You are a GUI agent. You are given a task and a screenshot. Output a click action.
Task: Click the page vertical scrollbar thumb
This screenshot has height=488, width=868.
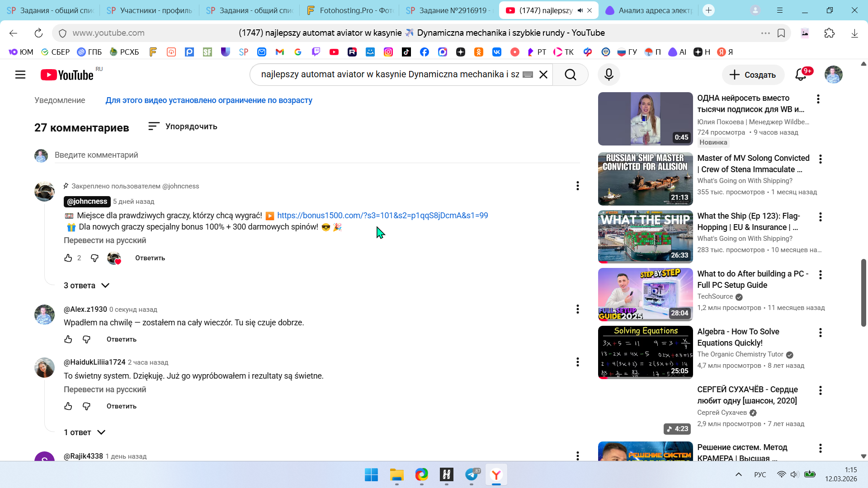[x=863, y=292]
